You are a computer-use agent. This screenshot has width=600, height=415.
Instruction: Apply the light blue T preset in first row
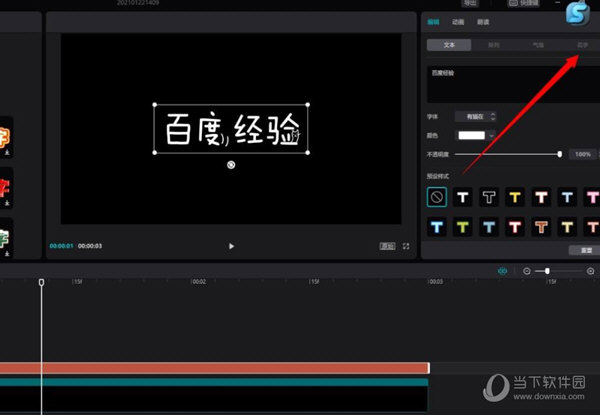click(x=567, y=197)
